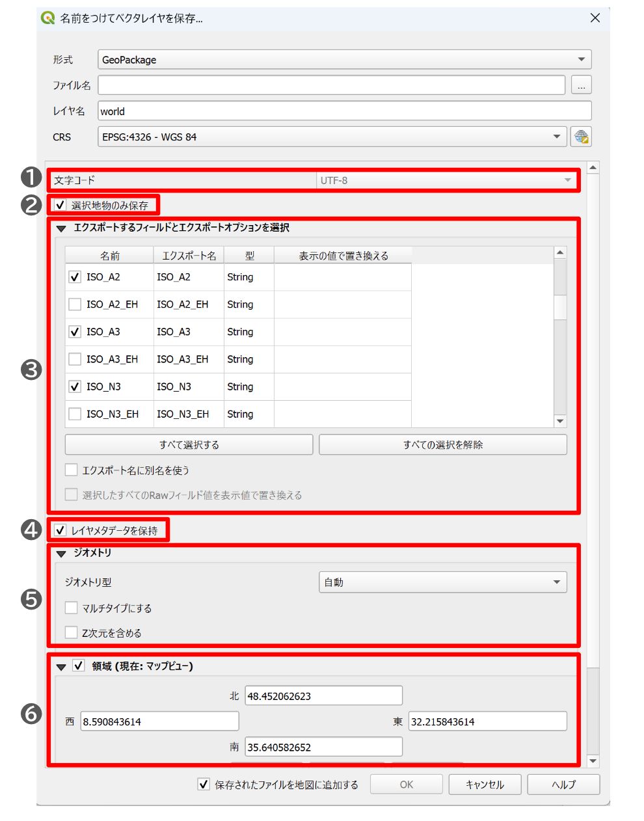Viewport: 644px width, 821px height.
Task: Click the 北 extent value field
Action: 324,696
